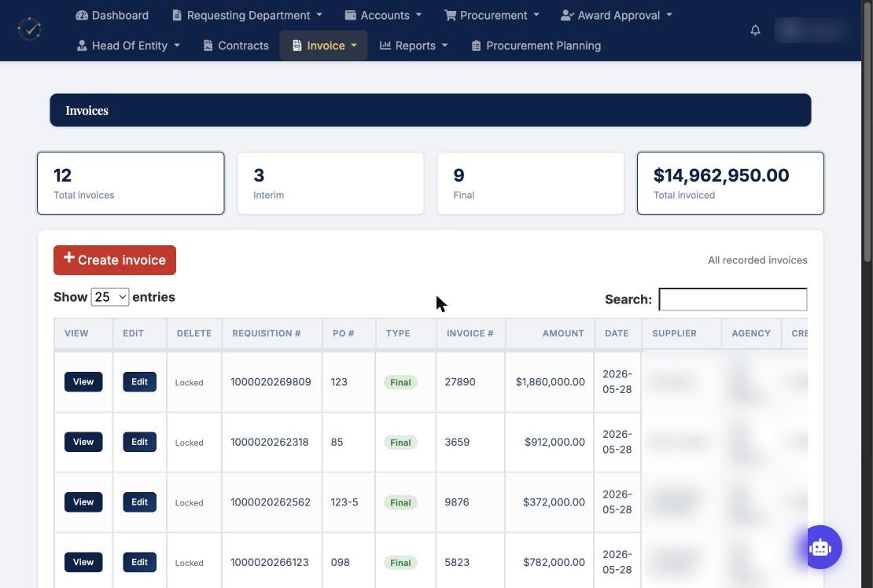Click the Contracts file icon

(208, 46)
